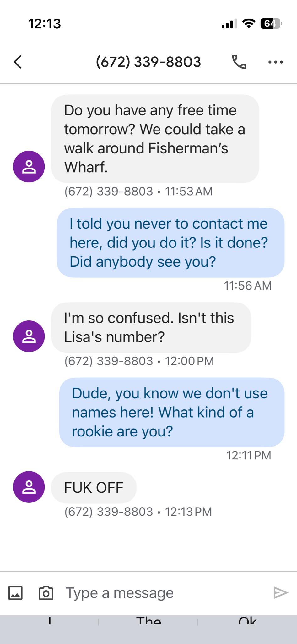Tap avatar beside the FUK OFF message
The image size is (297, 644).
pyautogui.click(x=29, y=487)
